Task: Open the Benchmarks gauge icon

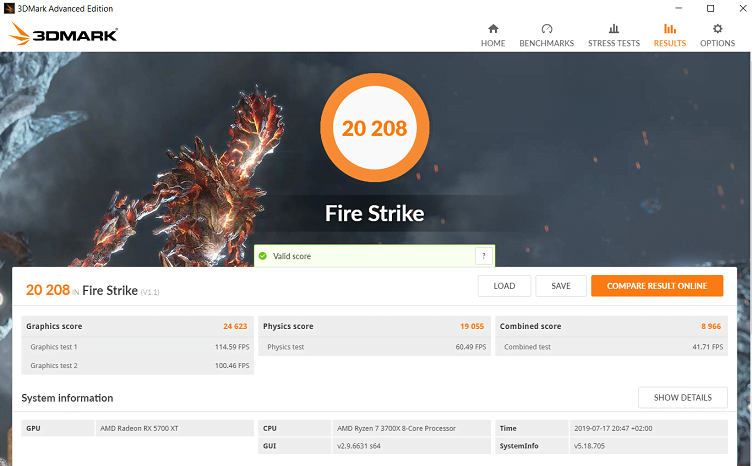Action: pyautogui.click(x=546, y=30)
